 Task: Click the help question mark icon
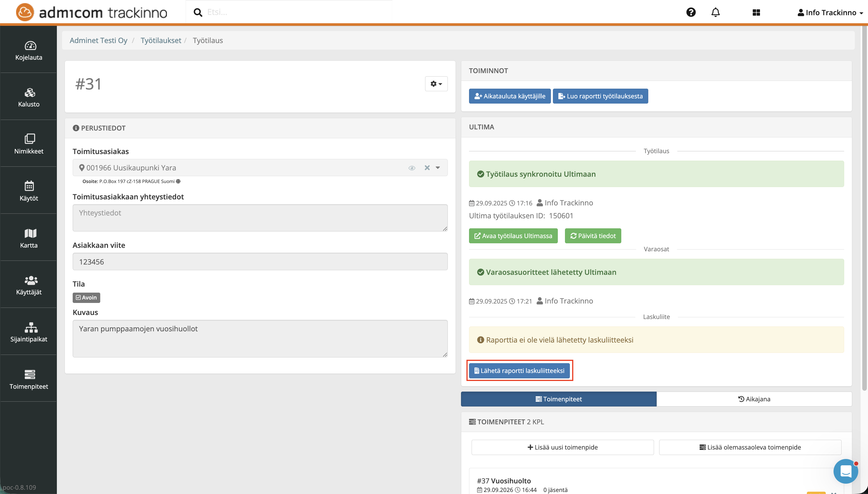click(691, 12)
